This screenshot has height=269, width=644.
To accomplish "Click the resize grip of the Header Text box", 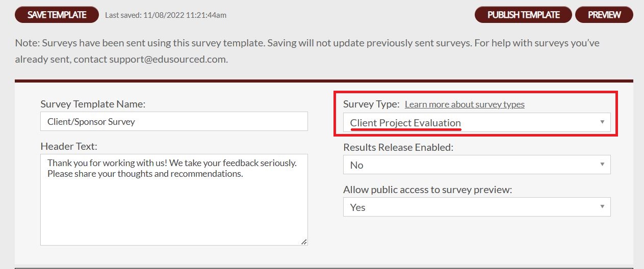I will 304,242.
